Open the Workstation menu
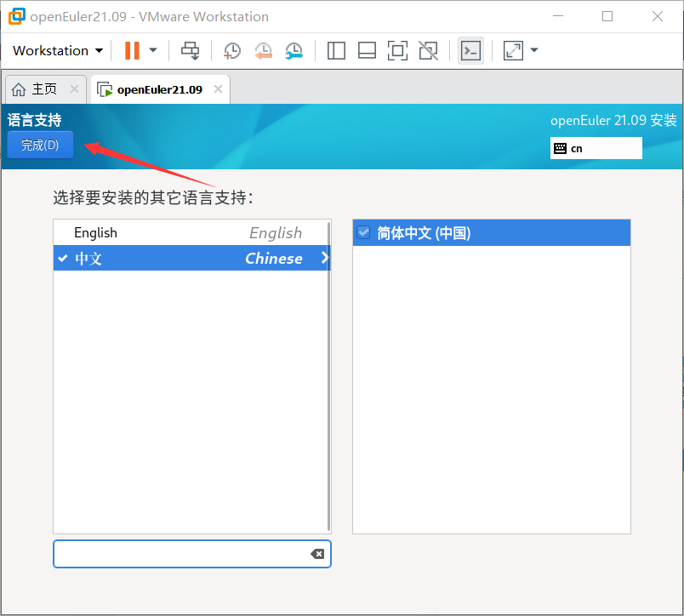Image resolution: width=684 pixels, height=616 pixels. [x=58, y=50]
